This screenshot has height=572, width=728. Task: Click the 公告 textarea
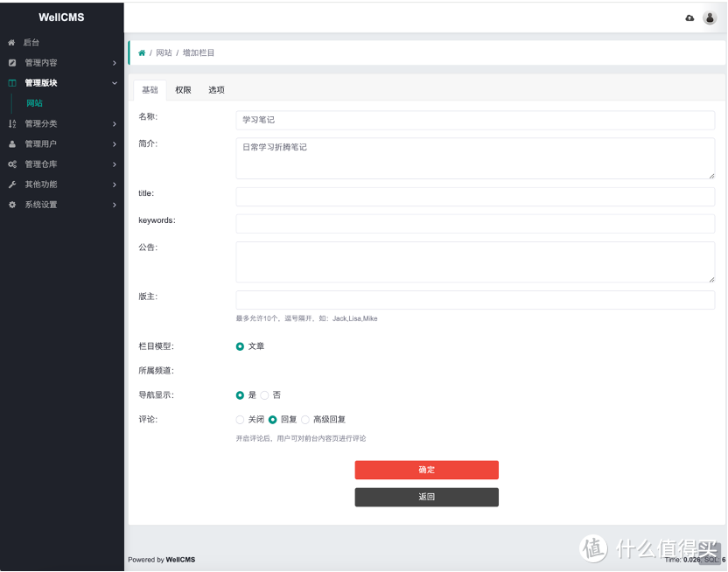tap(475, 262)
